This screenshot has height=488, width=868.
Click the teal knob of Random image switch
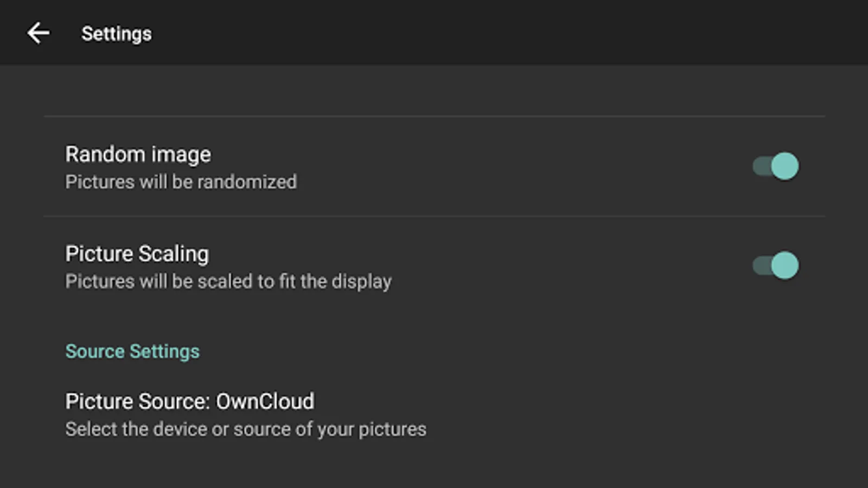785,166
